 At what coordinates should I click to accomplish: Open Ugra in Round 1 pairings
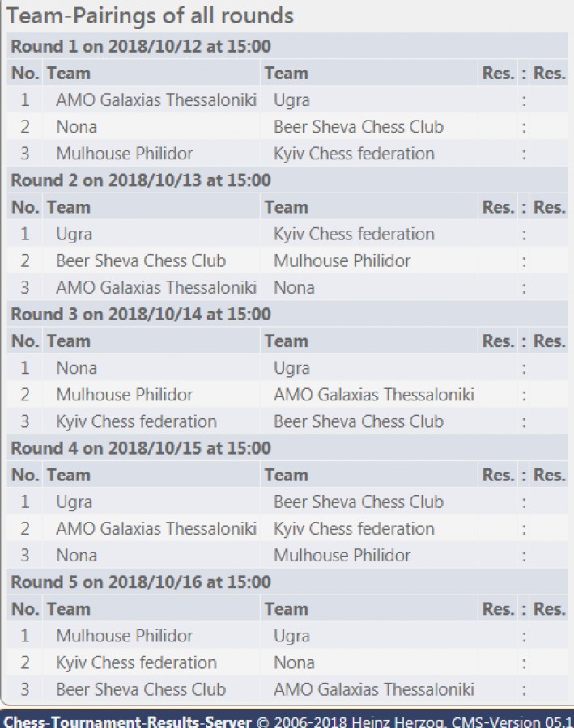pos(291,100)
